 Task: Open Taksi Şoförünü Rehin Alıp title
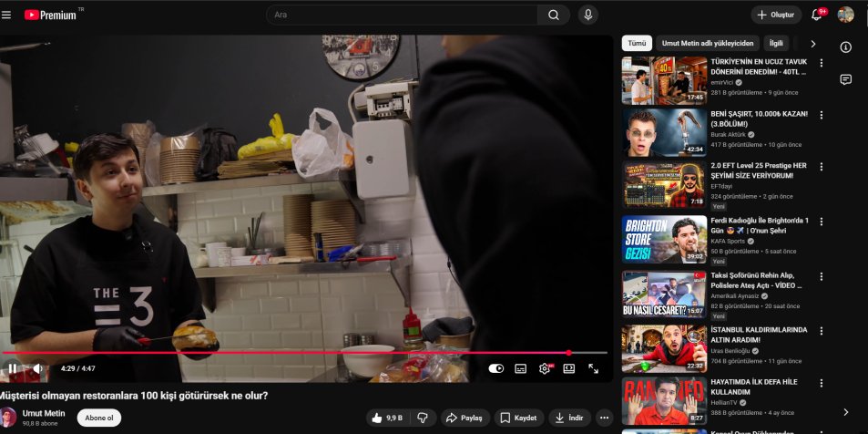pyautogui.click(x=756, y=281)
